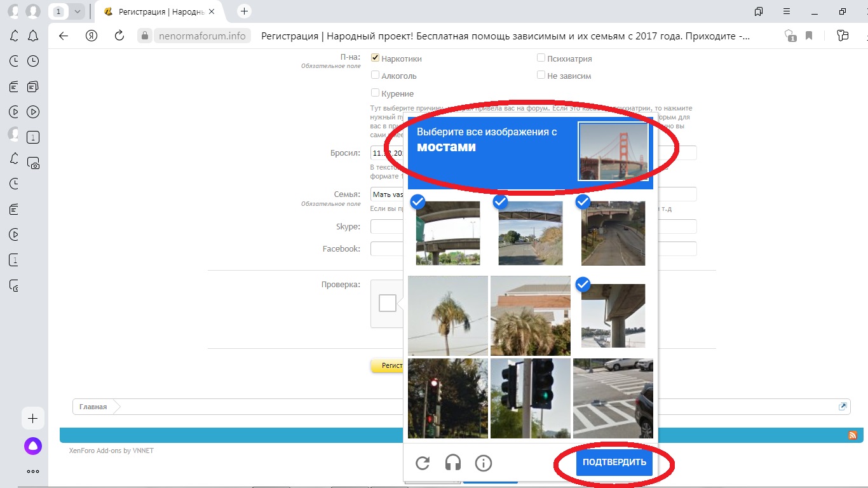Click the Главная breadcrumb link
This screenshot has height=488, width=868.
(93, 407)
